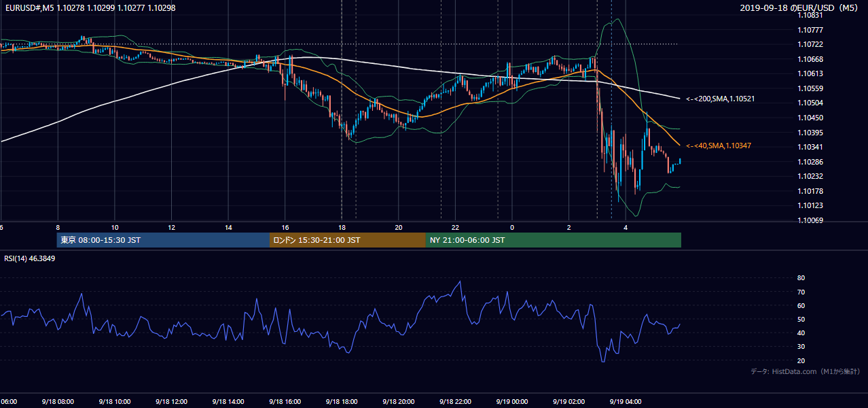Screen dimensions: 868x408
Task: Click the 東京 08:00-15:30 JST session bar
Action: (163, 240)
